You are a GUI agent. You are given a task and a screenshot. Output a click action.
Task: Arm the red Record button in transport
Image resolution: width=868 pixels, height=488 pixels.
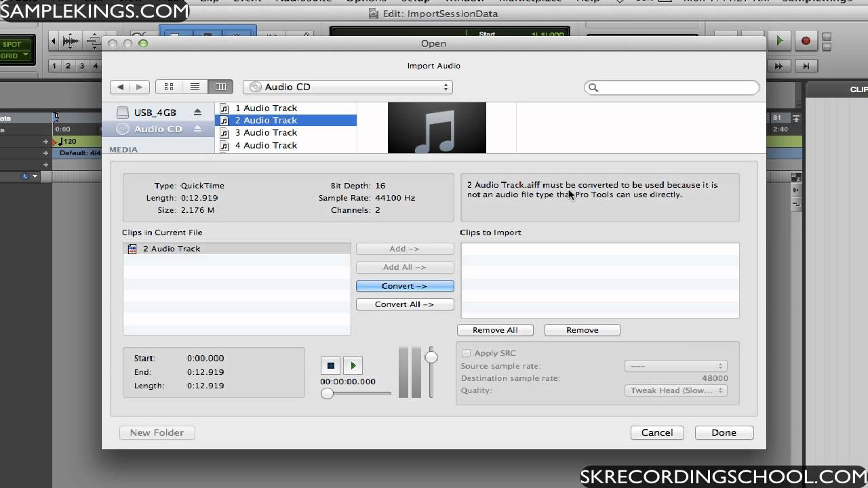(x=806, y=41)
